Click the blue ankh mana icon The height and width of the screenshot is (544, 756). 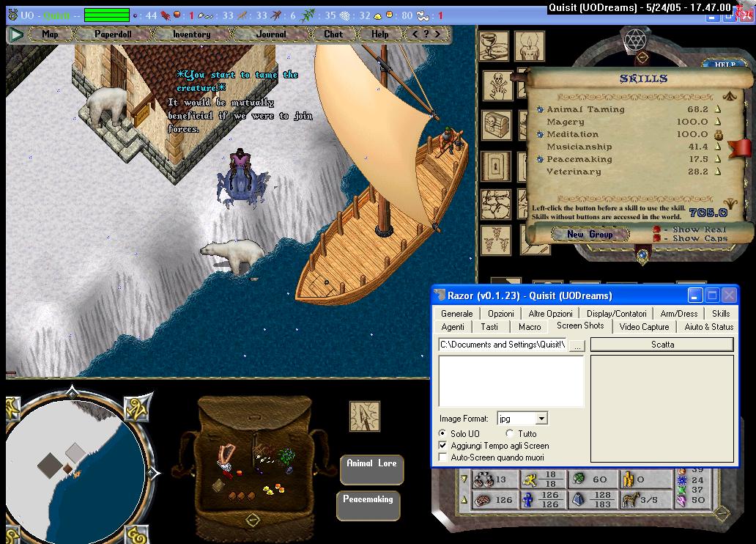click(528, 500)
